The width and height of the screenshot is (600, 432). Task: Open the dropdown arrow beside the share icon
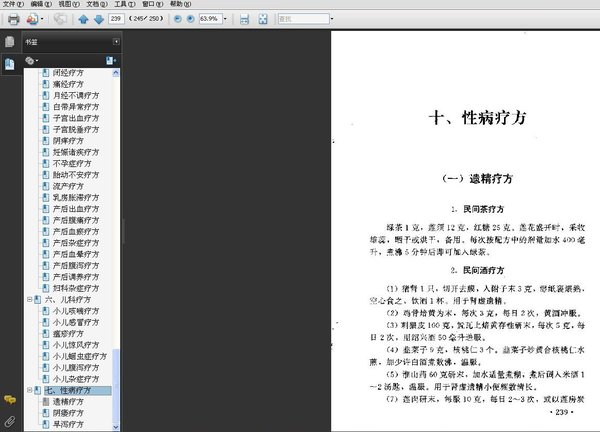(42, 19)
